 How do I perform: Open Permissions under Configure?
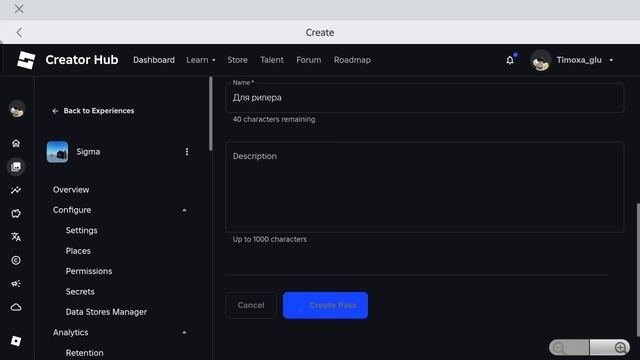click(89, 271)
